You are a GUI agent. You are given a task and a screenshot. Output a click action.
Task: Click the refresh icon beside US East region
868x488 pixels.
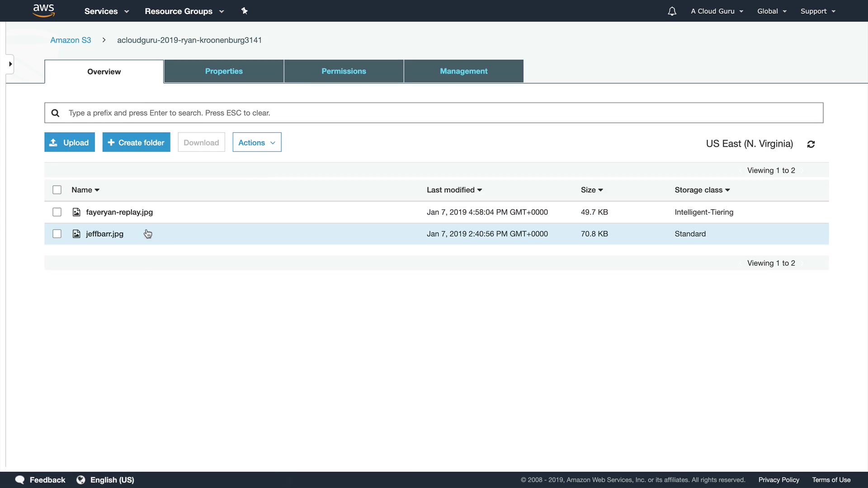(811, 144)
